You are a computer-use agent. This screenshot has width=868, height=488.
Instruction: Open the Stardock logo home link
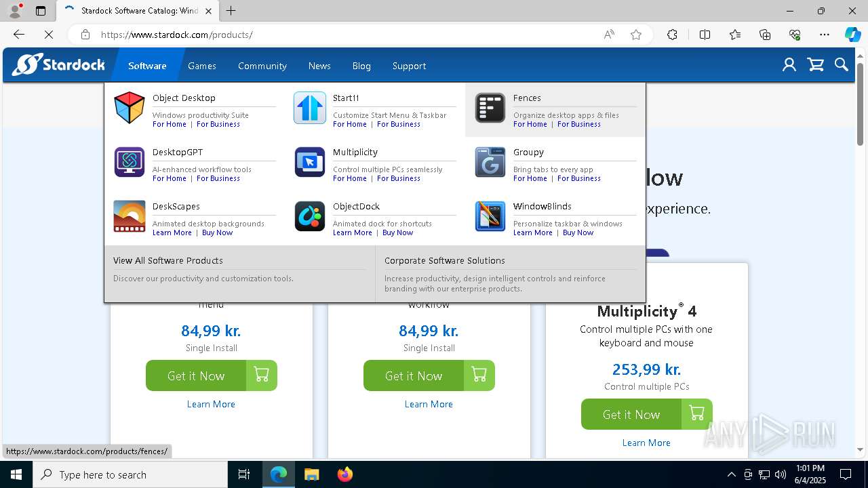point(59,65)
